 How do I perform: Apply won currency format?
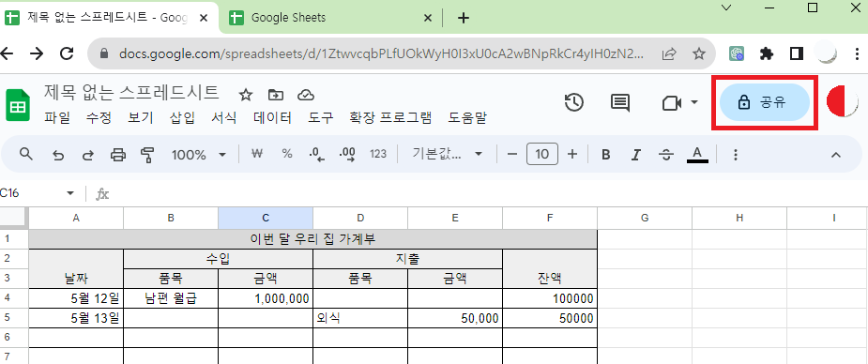[x=256, y=154]
